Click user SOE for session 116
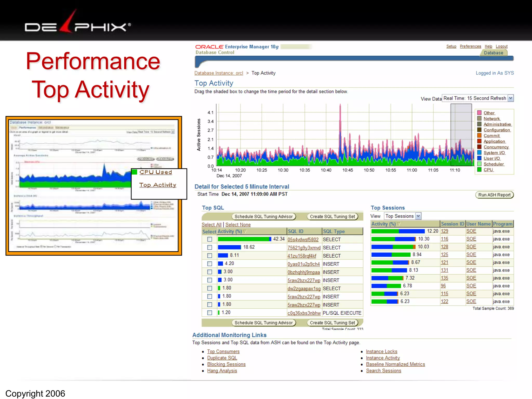 point(471,239)
